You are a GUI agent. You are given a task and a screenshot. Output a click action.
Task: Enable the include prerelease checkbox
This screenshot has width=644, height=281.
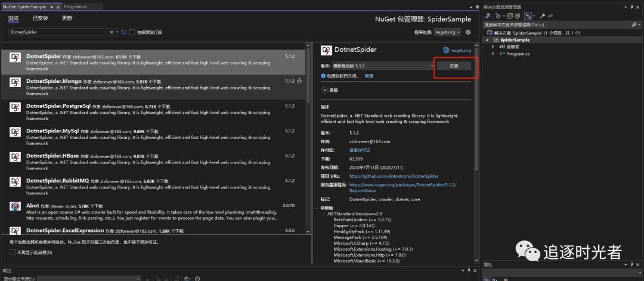tap(132, 32)
